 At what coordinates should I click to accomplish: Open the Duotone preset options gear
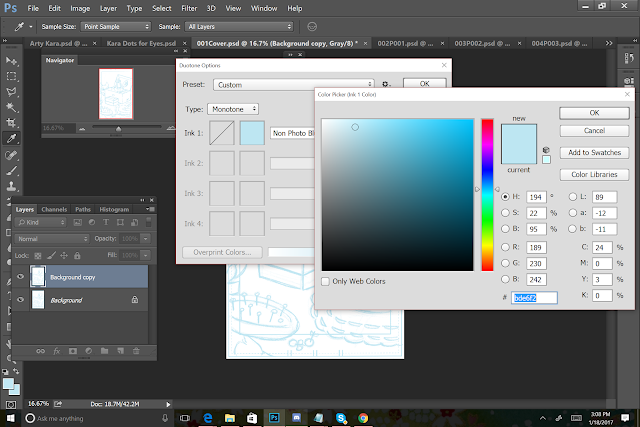tap(385, 85)
